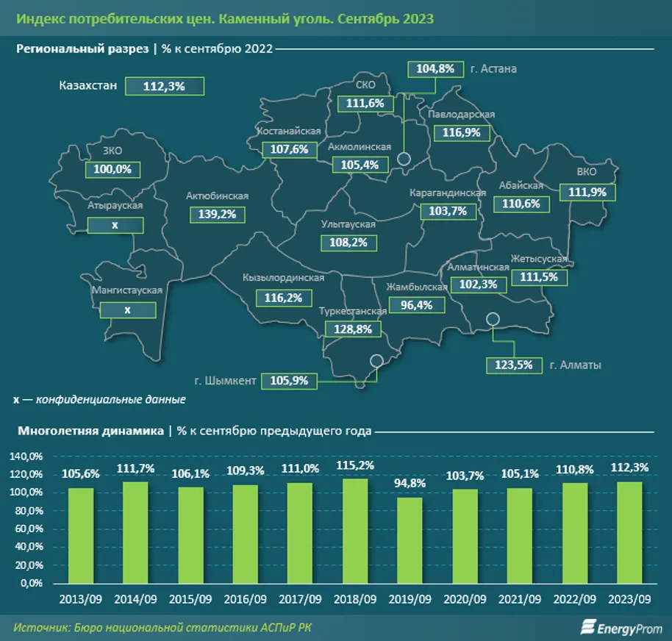Select the Атырауская confidential 'x' marker
Viewport: 672px width, 641px height.
click(115, 225)
